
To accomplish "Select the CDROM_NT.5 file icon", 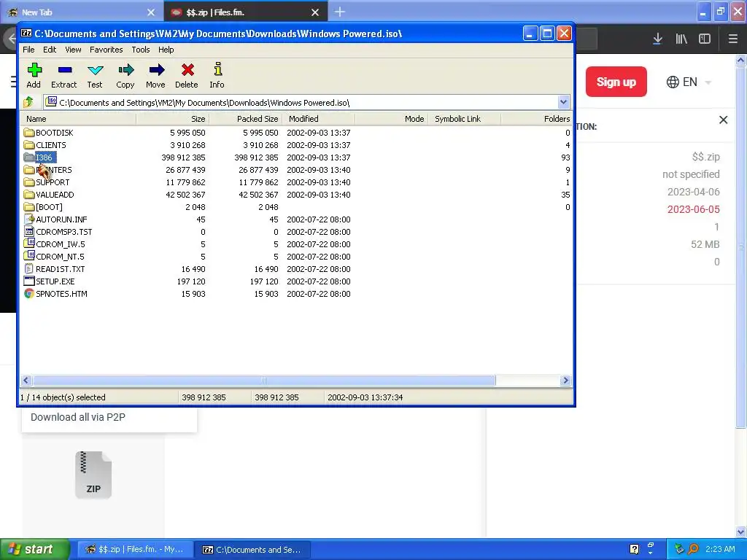I will coord(29,256).
